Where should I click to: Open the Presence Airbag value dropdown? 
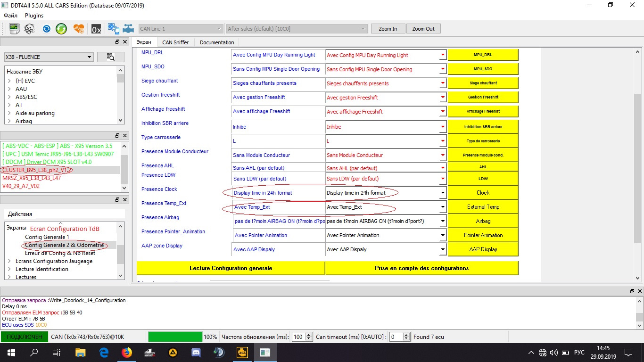click(x=443, y=221)
